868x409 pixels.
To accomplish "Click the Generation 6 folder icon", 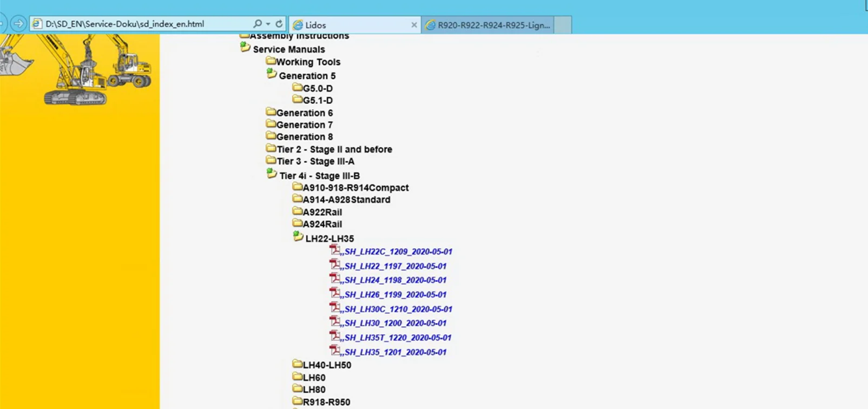I will click(271, 111).
